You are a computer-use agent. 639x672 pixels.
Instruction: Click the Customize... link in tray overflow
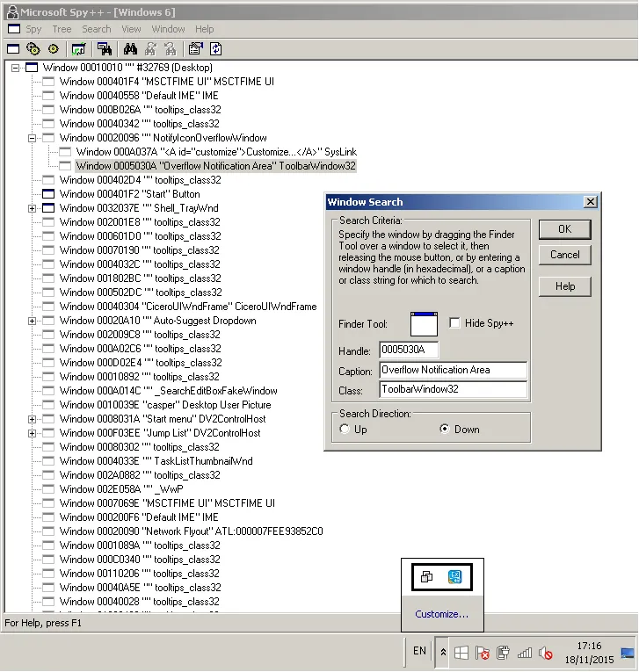click(x=442, y=614)
